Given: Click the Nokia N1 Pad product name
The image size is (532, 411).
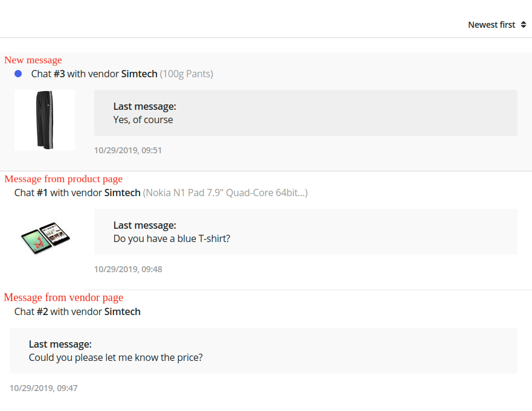Looking at the screenshot, I should [x=225, y=193].
